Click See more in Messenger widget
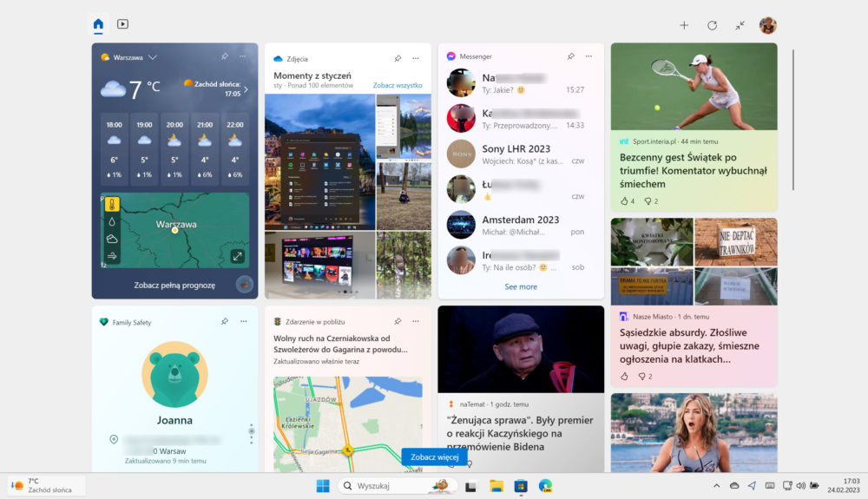 [x=521, y=286]
